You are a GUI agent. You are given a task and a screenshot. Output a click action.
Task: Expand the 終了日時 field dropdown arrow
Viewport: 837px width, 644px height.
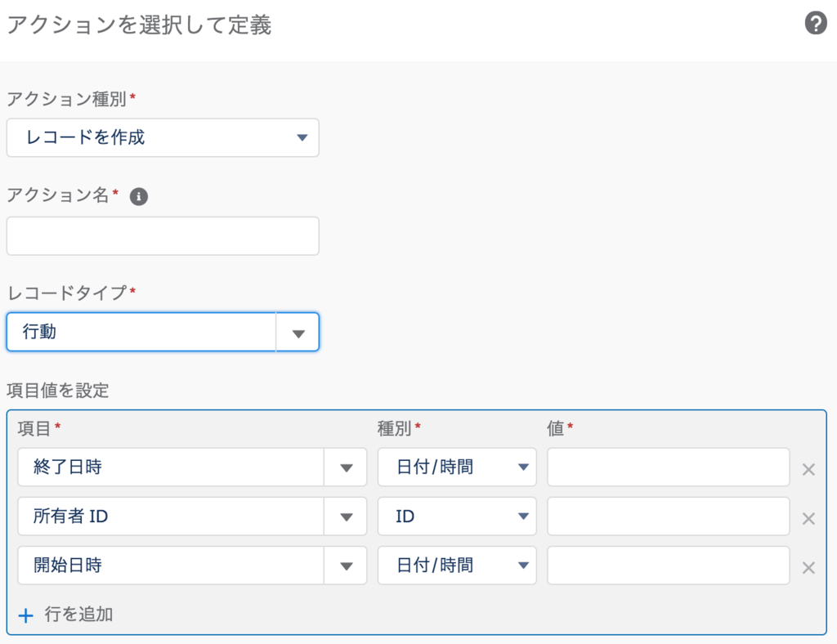tap(346, 467)
